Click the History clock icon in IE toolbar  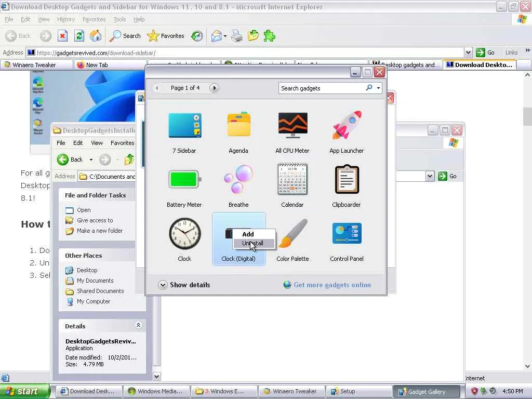point(197,36)
